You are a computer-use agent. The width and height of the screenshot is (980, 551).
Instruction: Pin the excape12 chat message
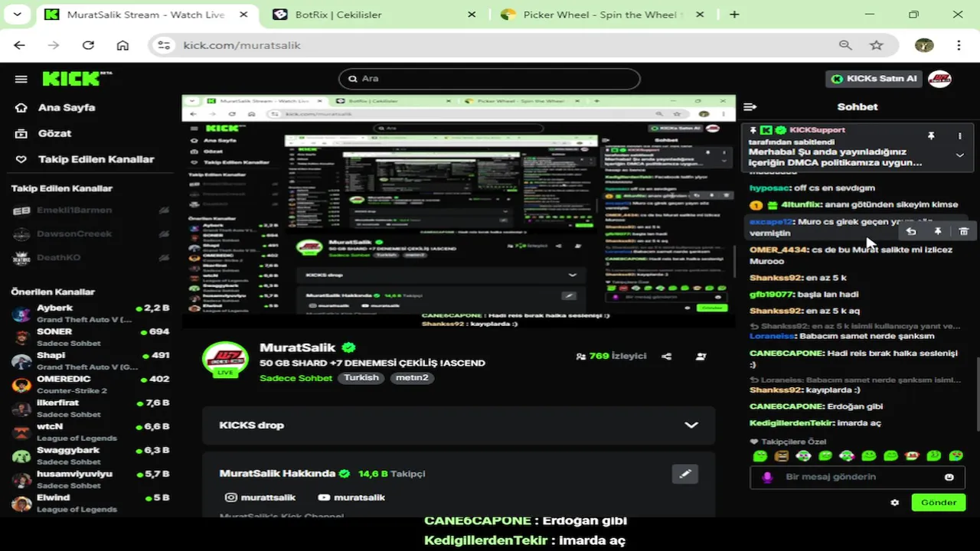(937, 231)
